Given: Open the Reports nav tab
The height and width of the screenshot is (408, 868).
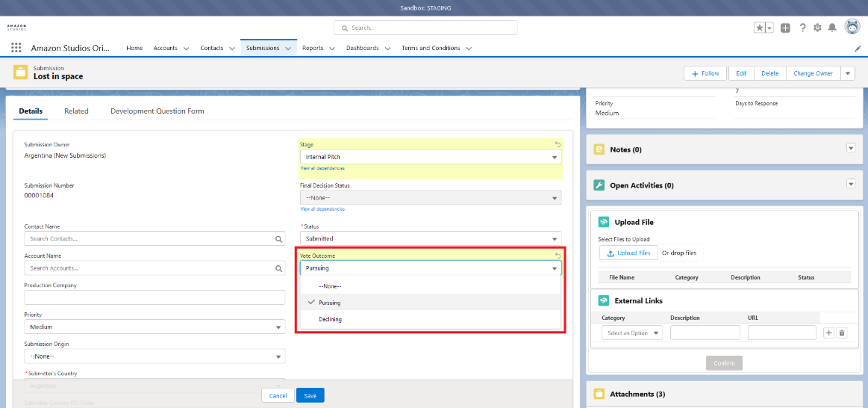Looking at the screenshot, I should click(x=313, y=49).
